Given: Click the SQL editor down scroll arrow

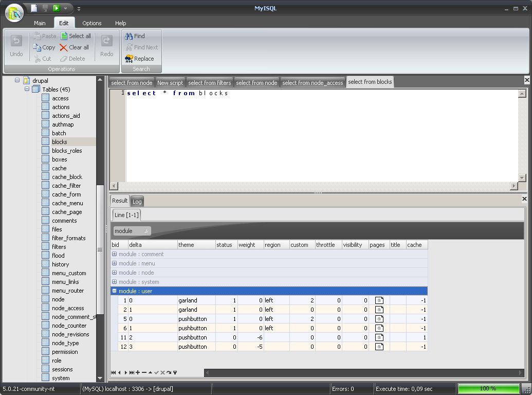Looking at the screenshot, I should click(x=522, y=177).
